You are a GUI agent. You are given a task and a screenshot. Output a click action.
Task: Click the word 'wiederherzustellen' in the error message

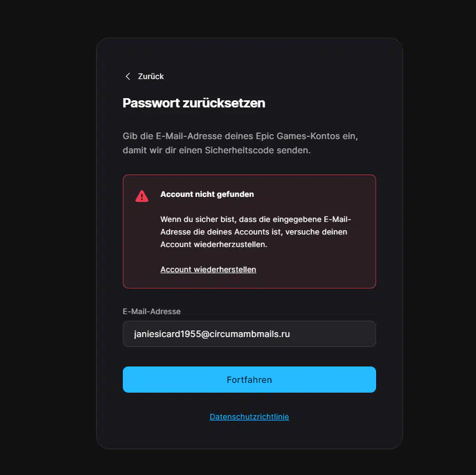[x=230, y=244]
